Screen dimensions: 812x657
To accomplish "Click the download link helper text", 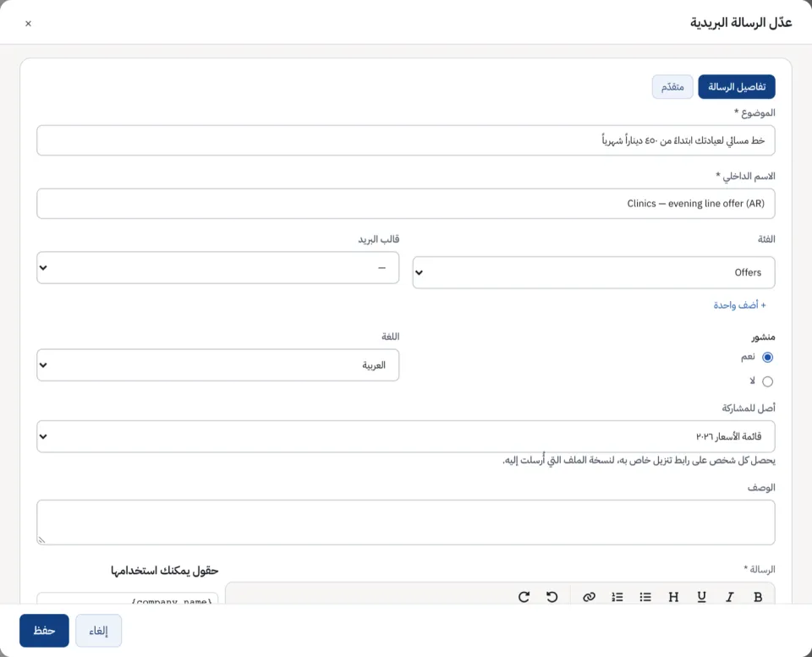I will [x=639, y=460].
